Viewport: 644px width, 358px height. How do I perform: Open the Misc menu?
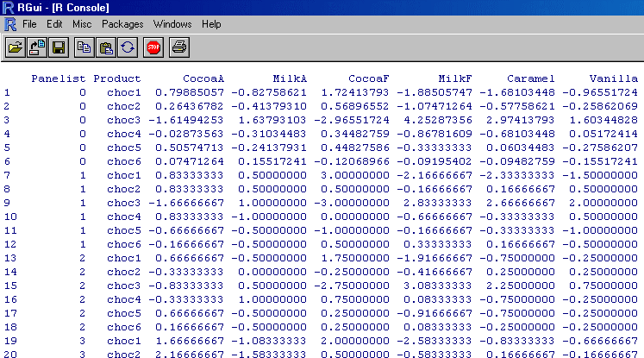[x=82, y=24]
